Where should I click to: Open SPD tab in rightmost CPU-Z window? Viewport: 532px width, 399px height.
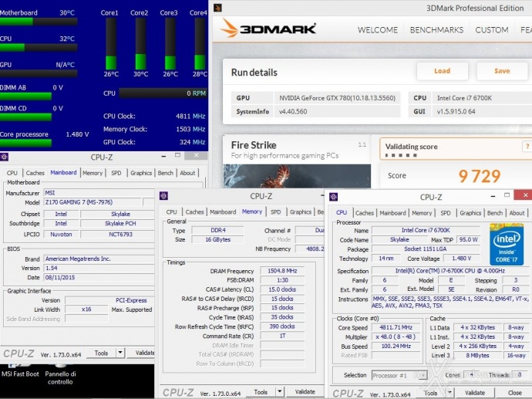[x=446, y=213]
